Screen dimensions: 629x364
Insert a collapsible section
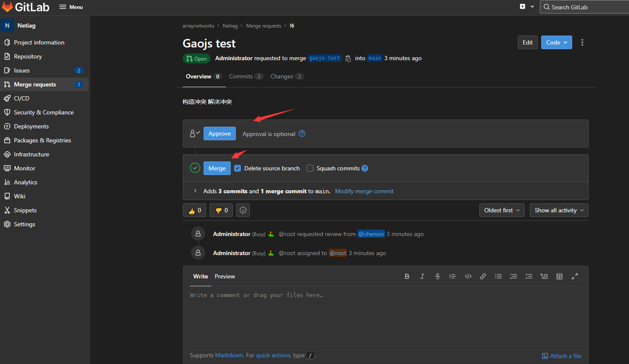(x=544, y=276)
